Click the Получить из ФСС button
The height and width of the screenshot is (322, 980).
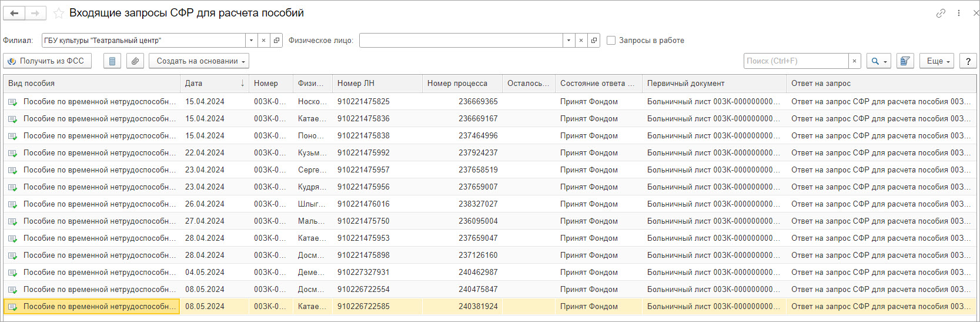click(x=47, y=61)
